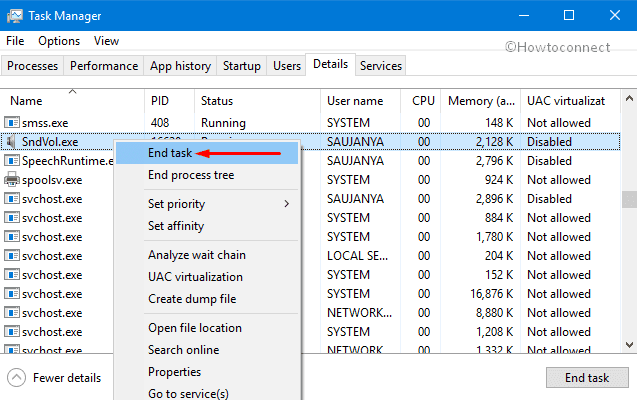Expand the Set priority submenu arrow
The width and height of the screenshot is (637, 400).
[x=287, y=204]
